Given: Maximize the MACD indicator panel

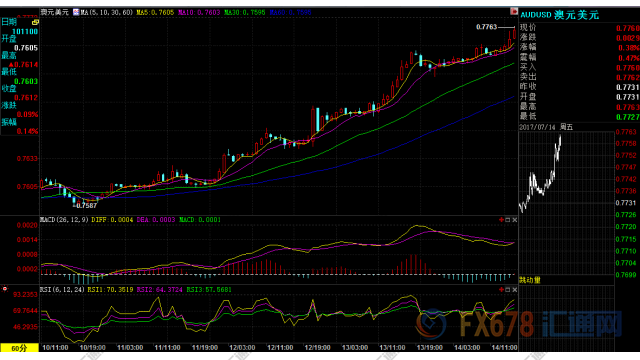Looking at the screenshot, I should point(508,220).
